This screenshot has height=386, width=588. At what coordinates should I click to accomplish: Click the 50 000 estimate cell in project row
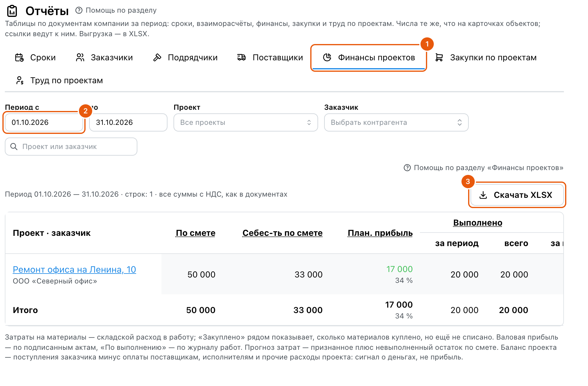[x=202, y=274]
